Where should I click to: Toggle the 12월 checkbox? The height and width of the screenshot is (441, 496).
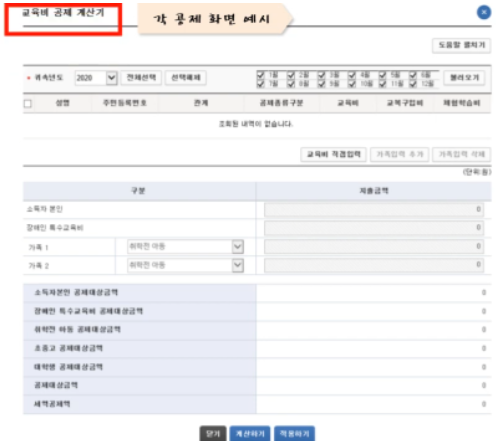413,84
